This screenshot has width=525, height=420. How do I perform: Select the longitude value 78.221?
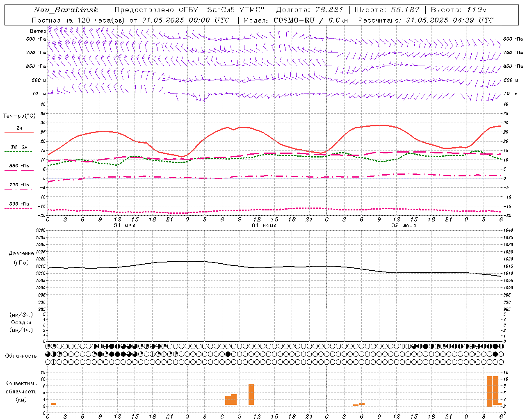click(329, 10)
